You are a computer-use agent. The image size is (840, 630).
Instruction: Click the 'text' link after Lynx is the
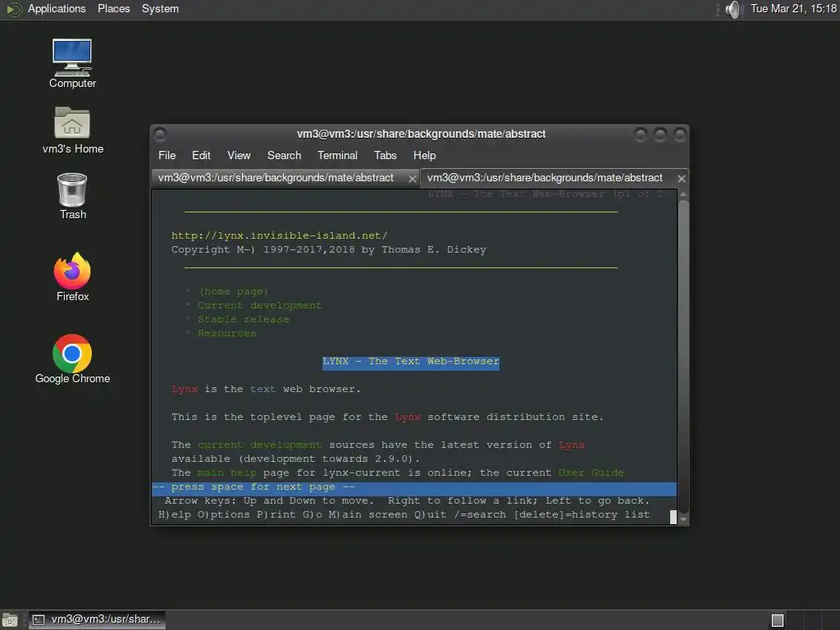pyautogui.click(x=262, y=390)
